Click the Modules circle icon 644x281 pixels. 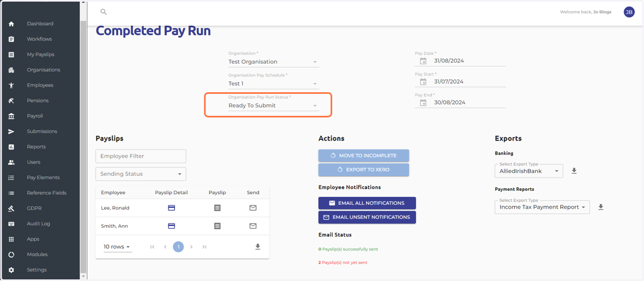pyautogui.click(x=11, y=254)
